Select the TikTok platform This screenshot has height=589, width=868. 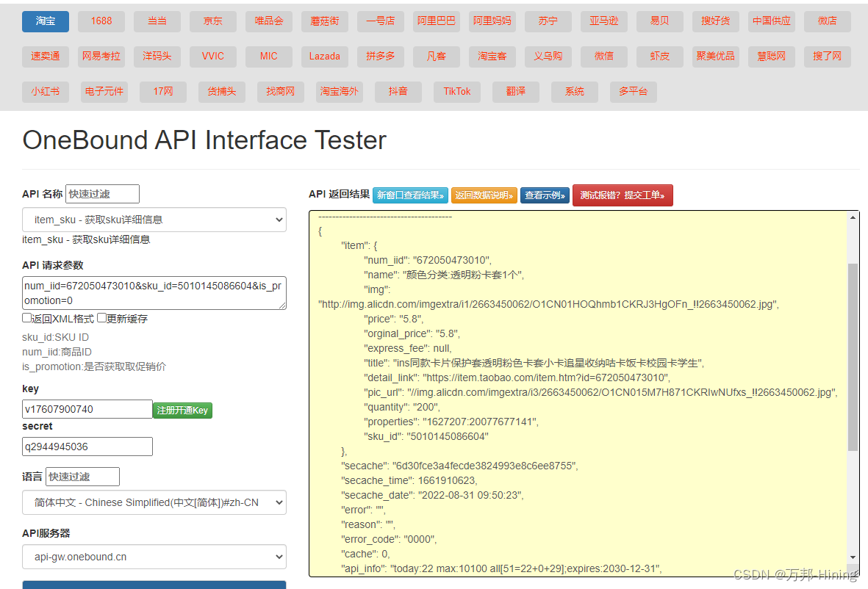tap(456, 92)
